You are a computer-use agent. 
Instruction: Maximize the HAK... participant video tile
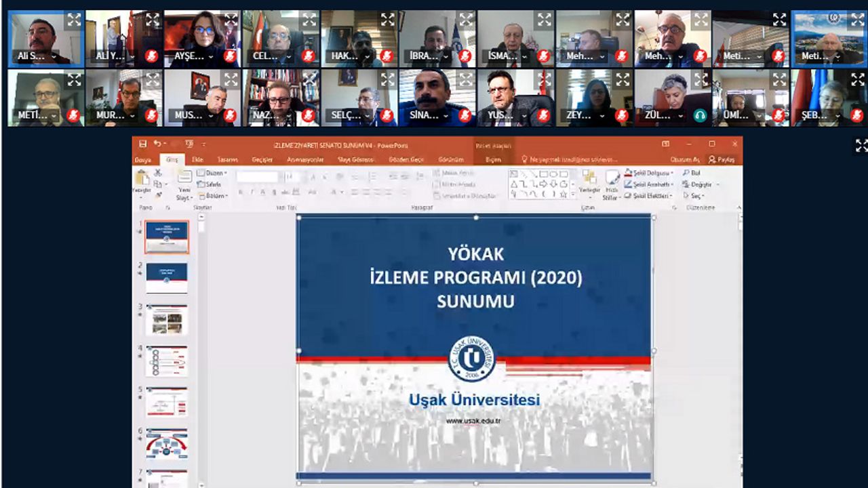387,20
